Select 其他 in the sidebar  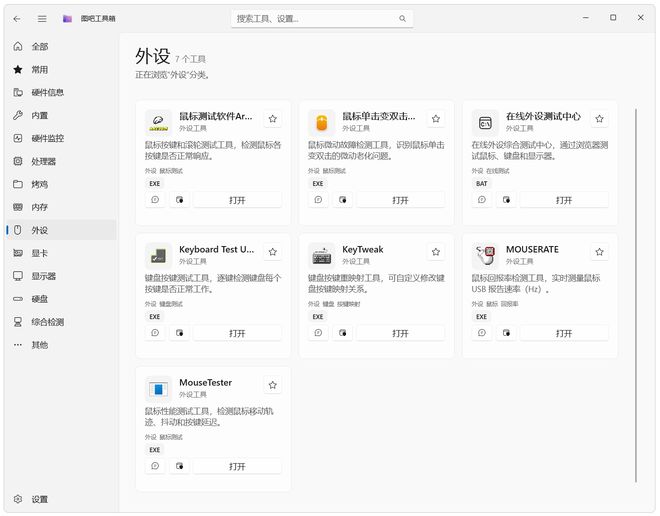click(61, 345)
